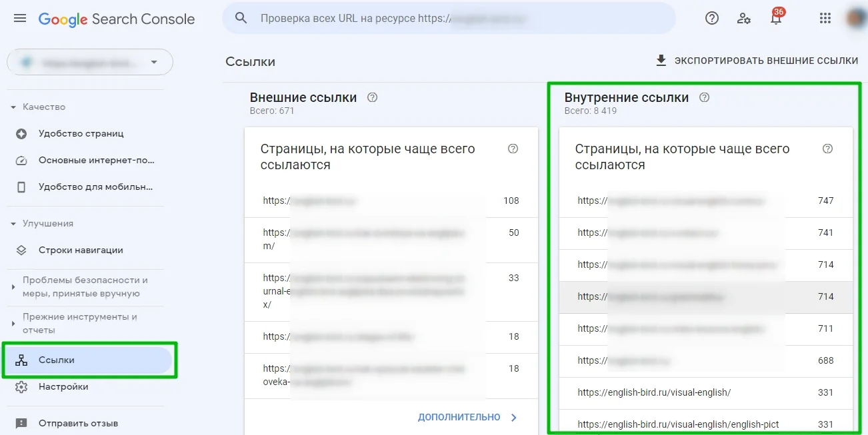Expand Прежние инструменты и отчеты section
Image resolution: width=868 pixels, height=435 pixels.
13,323
